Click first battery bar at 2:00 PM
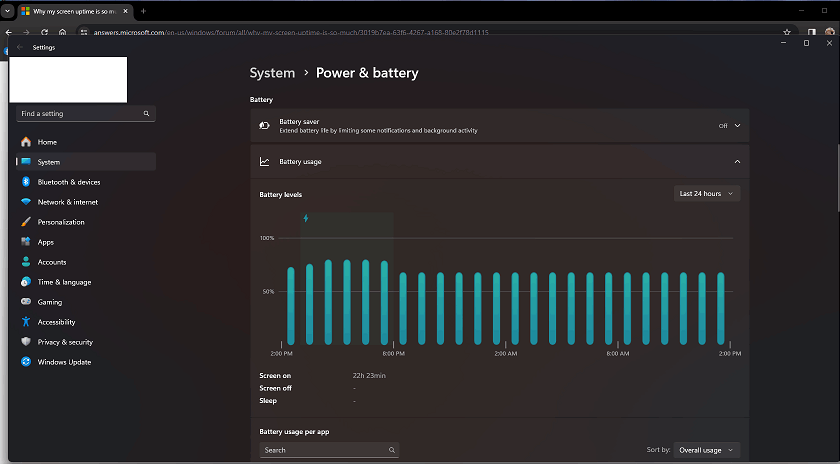 [291, 306]
